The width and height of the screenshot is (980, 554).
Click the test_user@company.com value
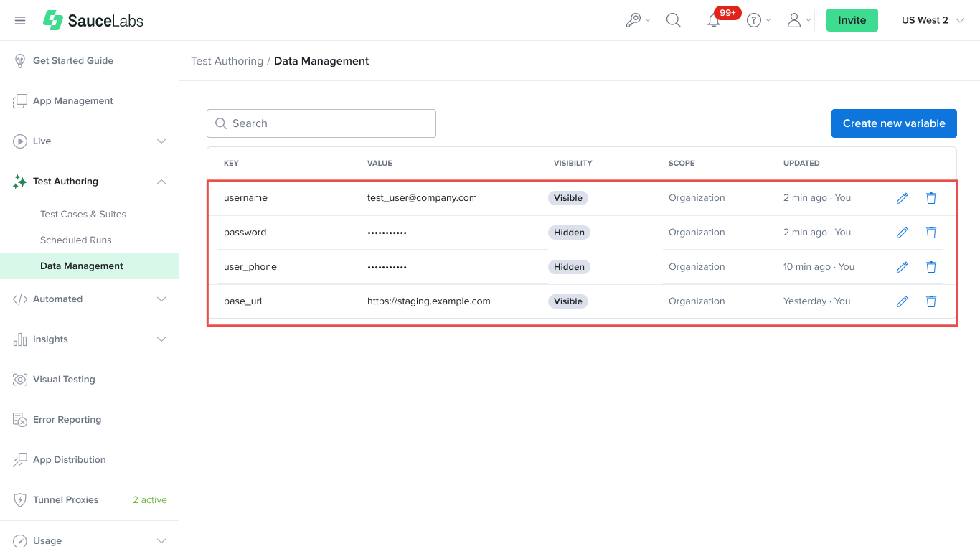(x=422, y=198)
